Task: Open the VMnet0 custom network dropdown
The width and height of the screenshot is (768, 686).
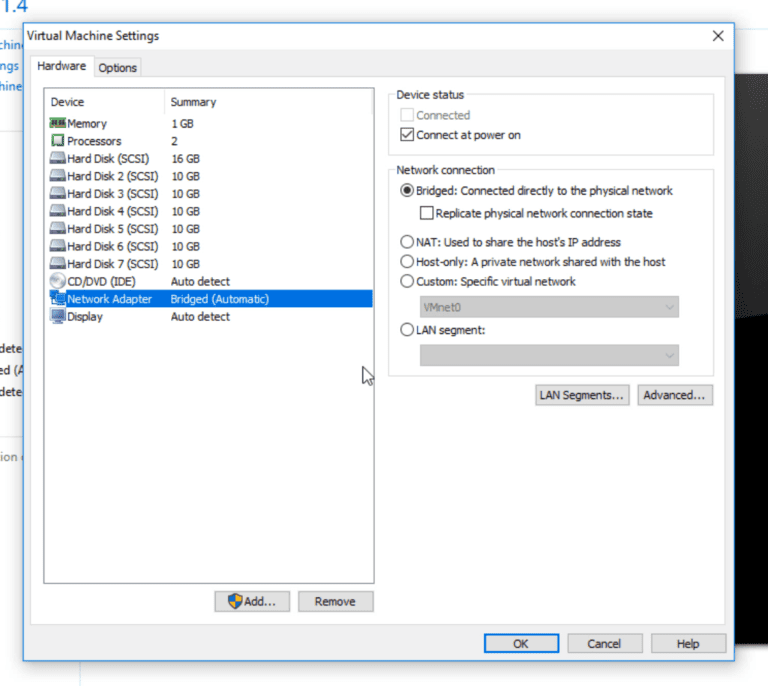Action: point(548,307)
